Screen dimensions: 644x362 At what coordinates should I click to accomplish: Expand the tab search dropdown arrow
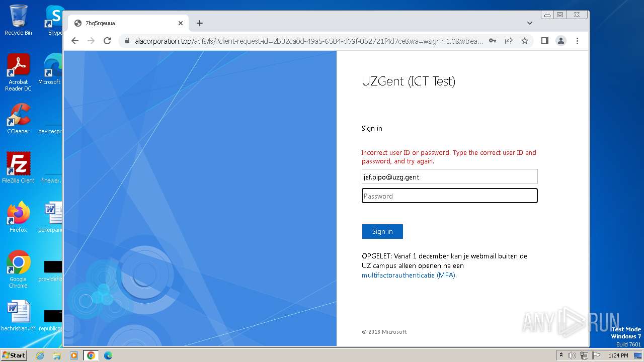(530, 23)
